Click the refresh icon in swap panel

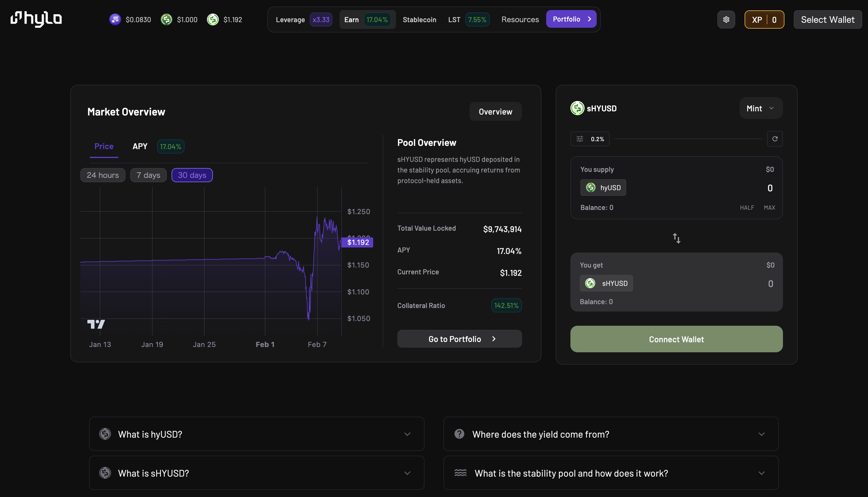[774, 138]
